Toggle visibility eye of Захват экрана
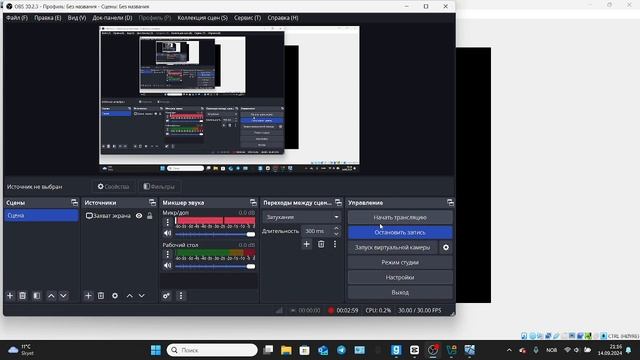This screenshot has height=360, width=640. [x=139, y=216]
